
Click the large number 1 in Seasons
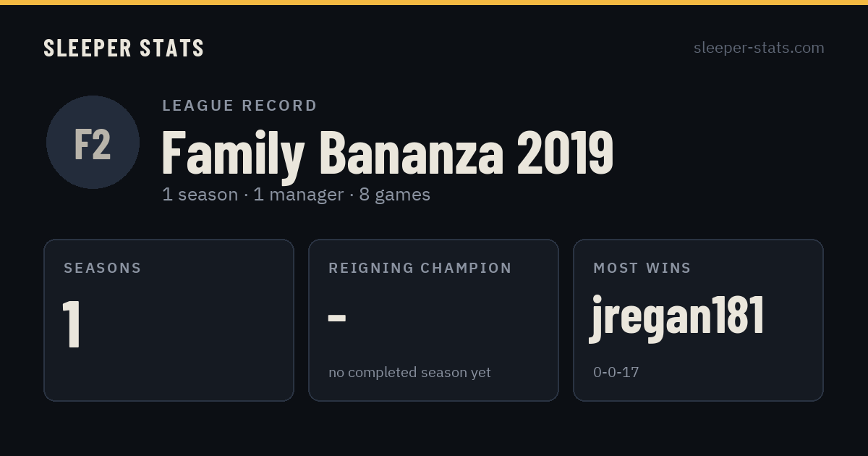pos(71,324)
